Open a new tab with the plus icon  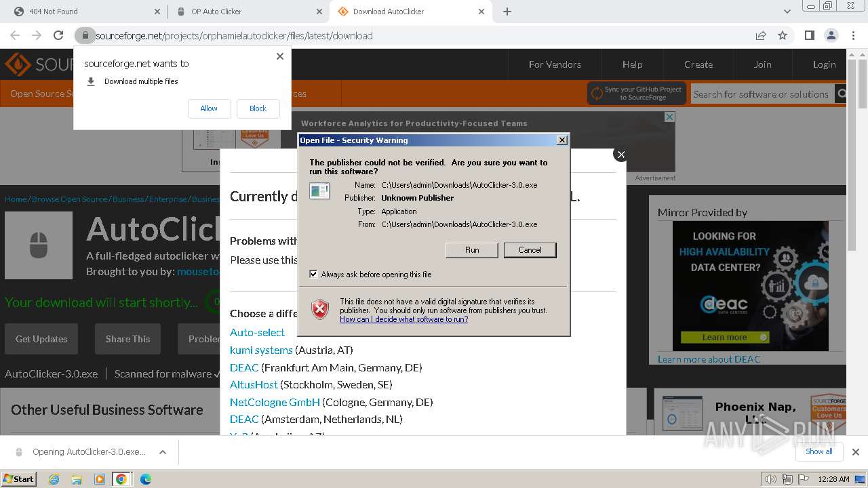(507, 12)
